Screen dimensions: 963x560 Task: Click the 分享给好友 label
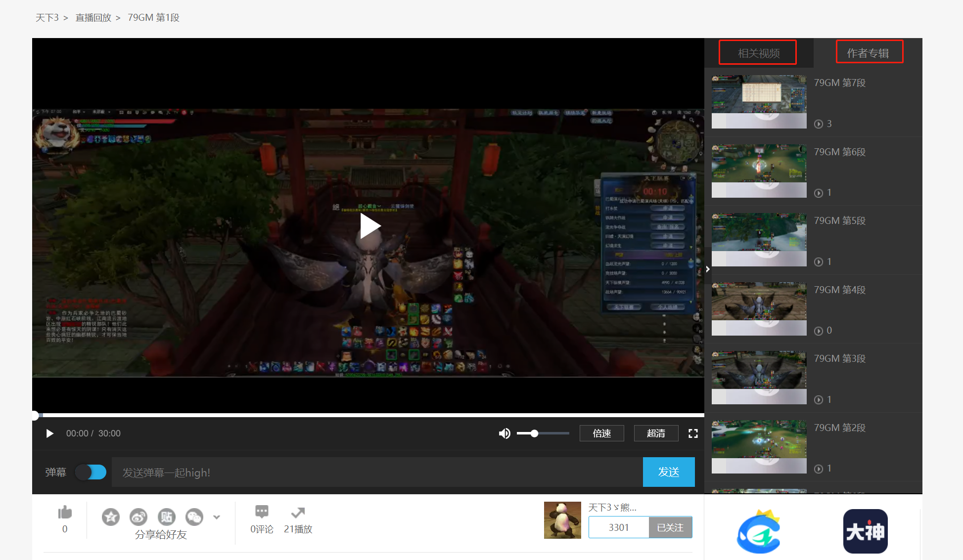161,535
